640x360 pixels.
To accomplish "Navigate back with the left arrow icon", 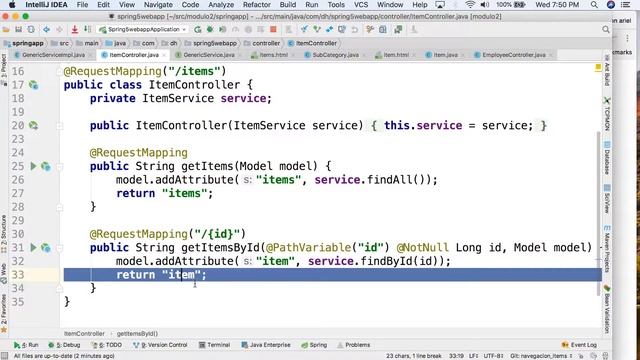I will pyautogui.click(x=47, y=29).
